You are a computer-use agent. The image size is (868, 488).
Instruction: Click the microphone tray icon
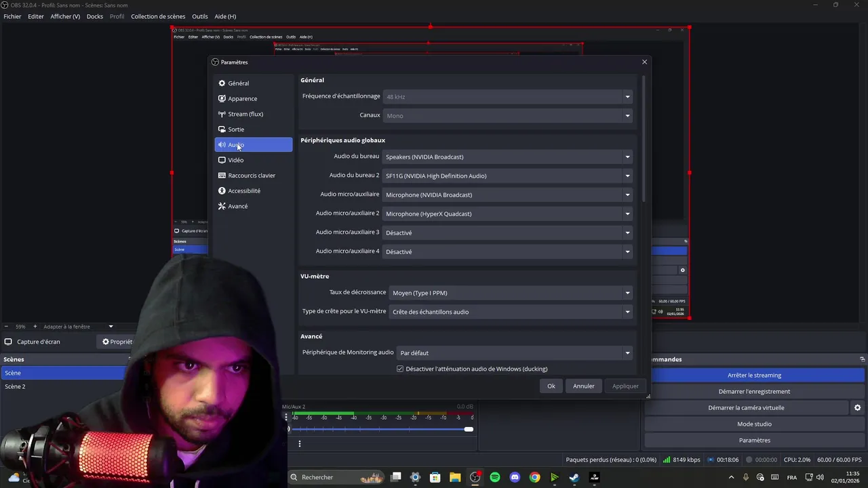click(746, 477)
